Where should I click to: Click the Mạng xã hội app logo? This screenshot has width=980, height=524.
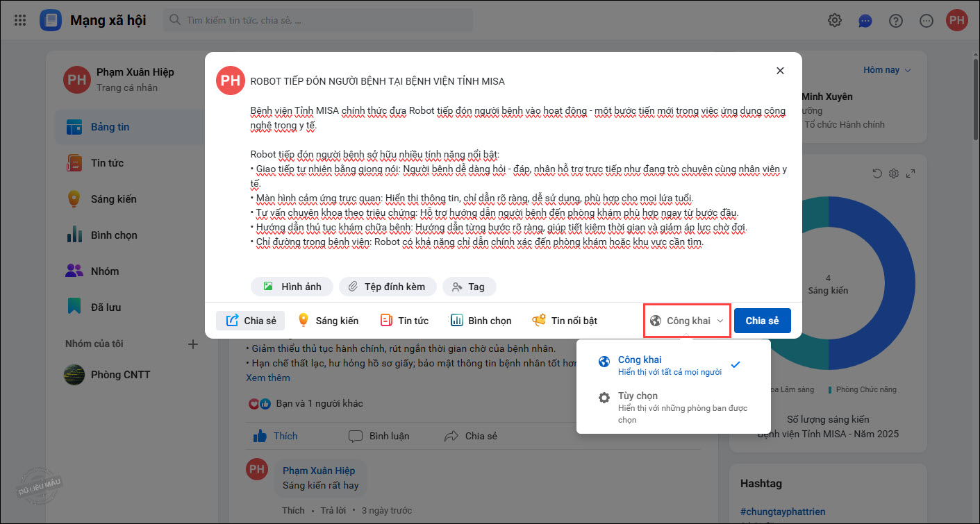(x=51, y=20)
